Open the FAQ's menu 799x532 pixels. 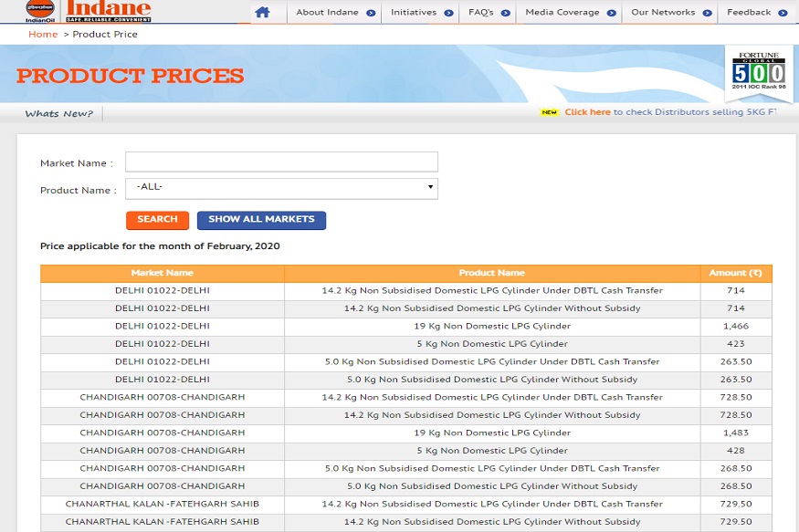click(481, 12)
